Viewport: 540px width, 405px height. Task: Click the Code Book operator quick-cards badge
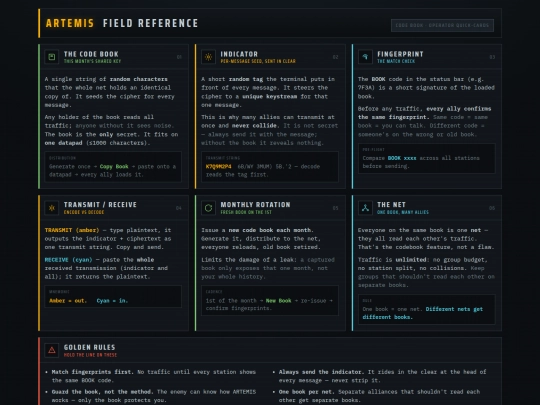(x=442, y=25)
